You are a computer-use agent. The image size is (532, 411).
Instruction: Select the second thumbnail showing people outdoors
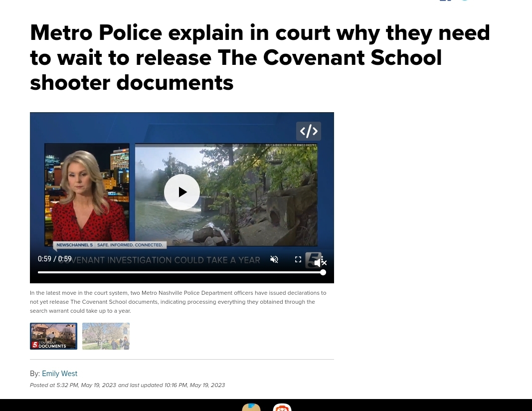coord(106,336)
